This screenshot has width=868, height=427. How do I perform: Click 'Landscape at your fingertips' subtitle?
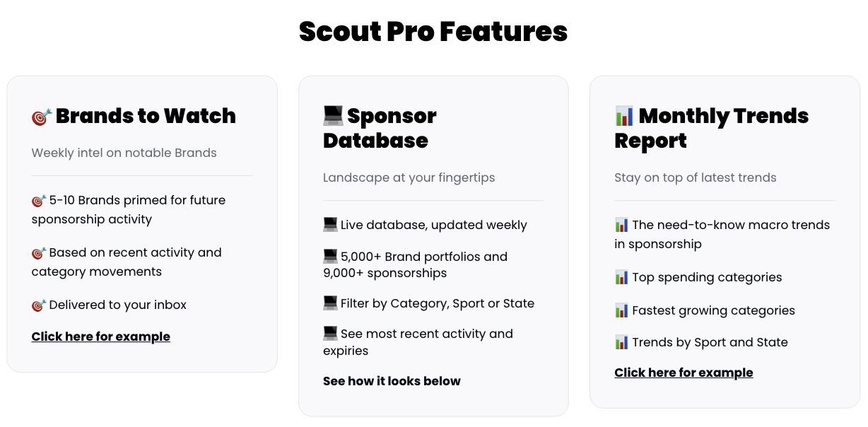pyautogui.click(x=409, y=177)
